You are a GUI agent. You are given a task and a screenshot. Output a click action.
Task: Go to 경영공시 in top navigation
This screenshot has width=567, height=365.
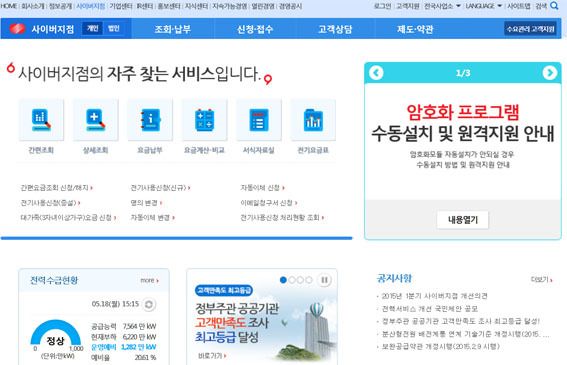(290, 6)
